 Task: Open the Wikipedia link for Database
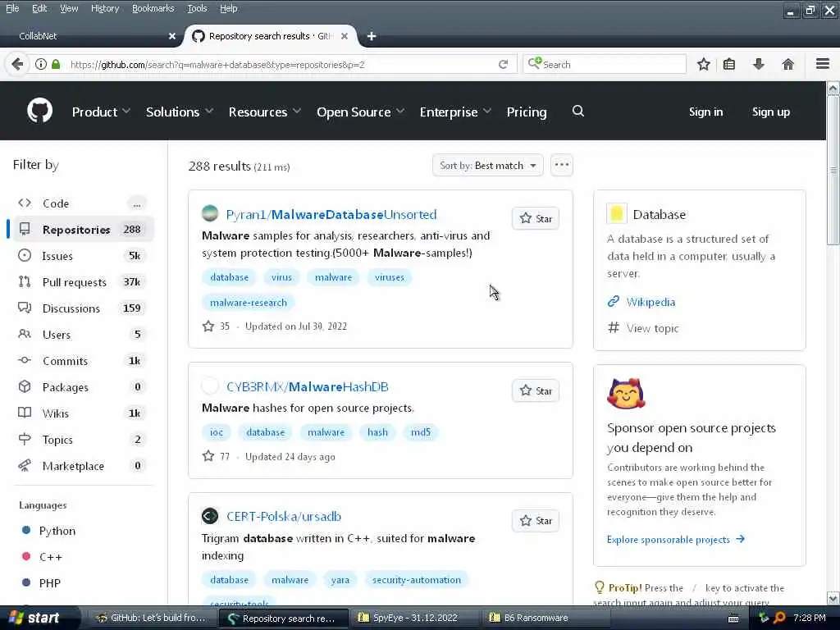651,302
